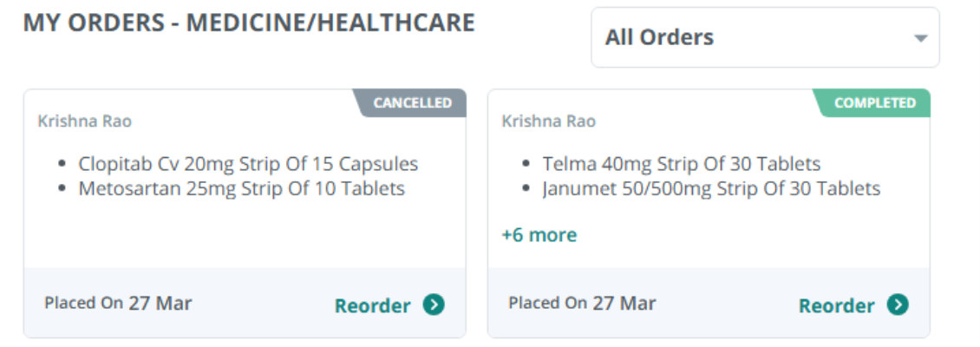The width and height of the screenshot is (980, 347).
Task: Click the dropdown arrow next to All Orders
Action: (x=920, y=38)
